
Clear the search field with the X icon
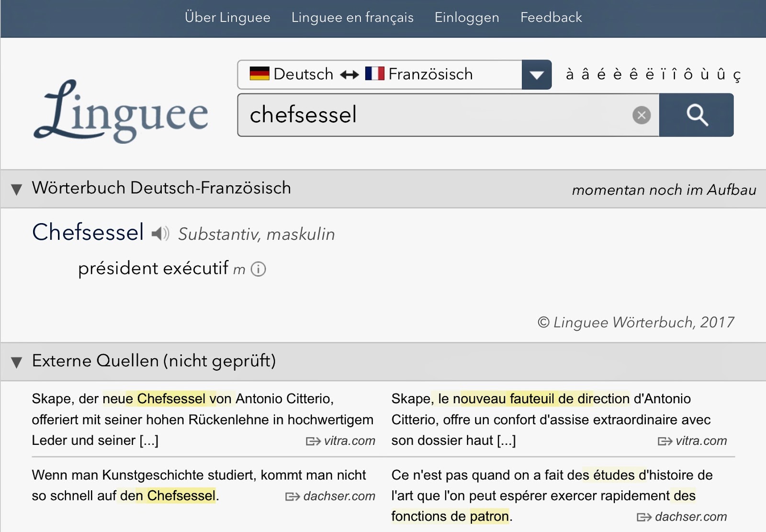[x=642, y=115]
